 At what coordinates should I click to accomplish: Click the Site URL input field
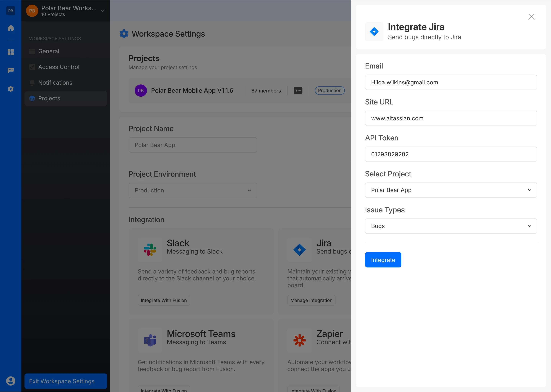tap(451, 118)
